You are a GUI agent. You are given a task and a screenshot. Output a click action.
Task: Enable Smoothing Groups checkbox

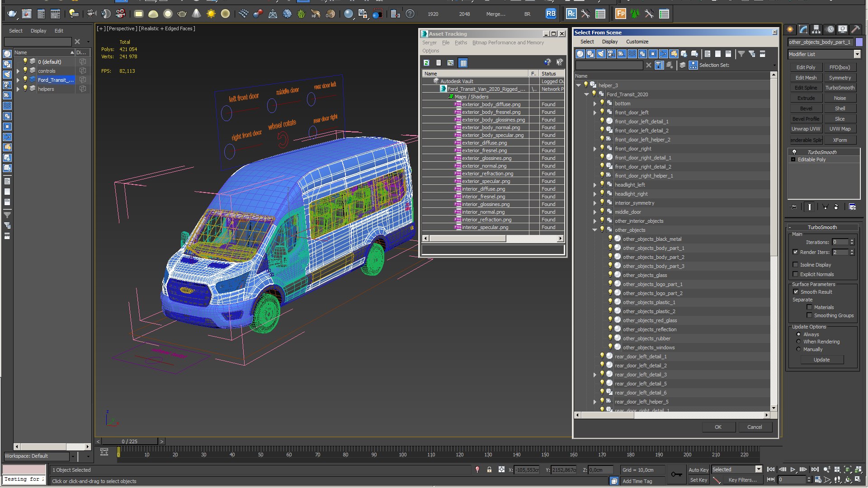pyautogui.click(x=809, y=315)
